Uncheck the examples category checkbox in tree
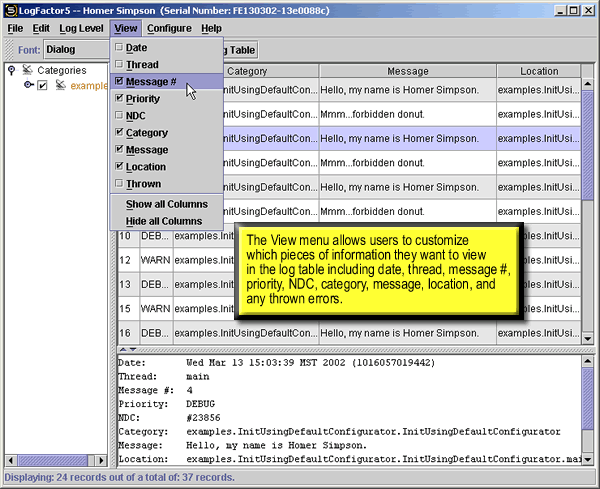Screen dimensions: 600x489 [x=43, y=86]
